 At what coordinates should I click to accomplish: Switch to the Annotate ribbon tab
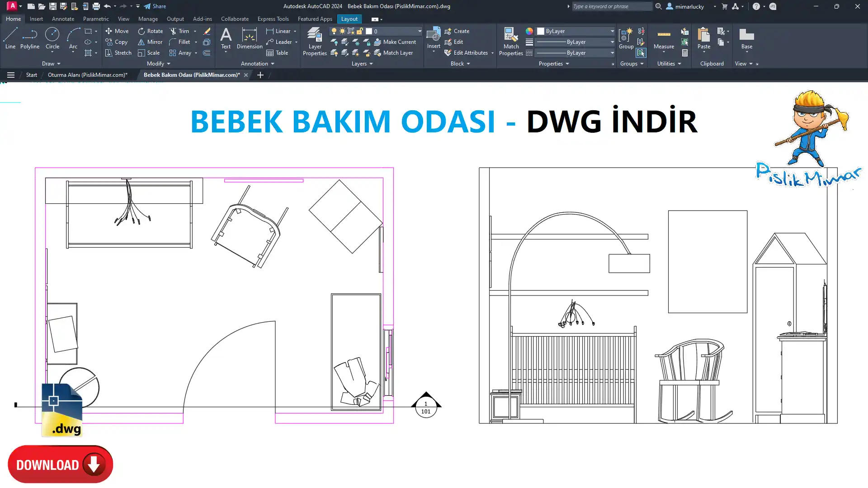click(63, 19)
